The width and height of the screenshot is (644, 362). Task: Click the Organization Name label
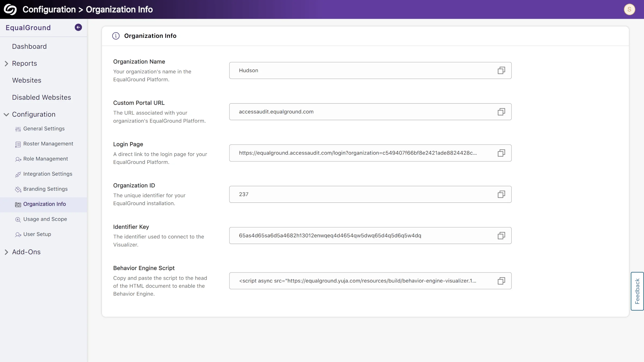(139, 62)
